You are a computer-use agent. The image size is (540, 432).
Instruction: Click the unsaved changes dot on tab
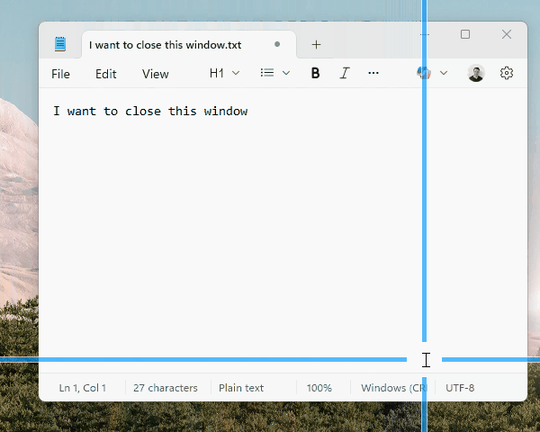pyautogui.click(x=277, y=44)
